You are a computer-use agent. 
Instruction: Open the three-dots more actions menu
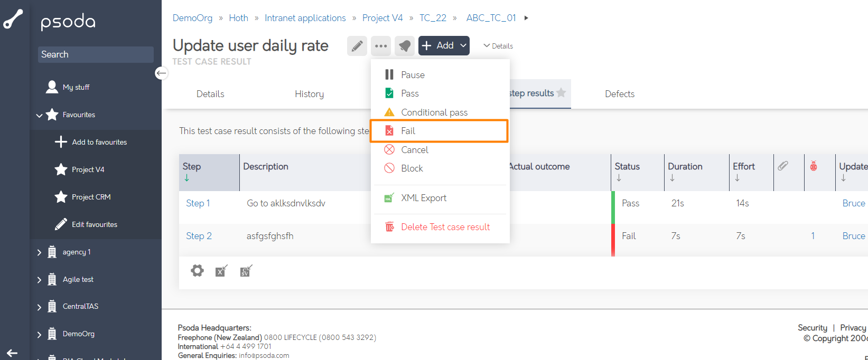pyautogui.click(x=381, y=46)
